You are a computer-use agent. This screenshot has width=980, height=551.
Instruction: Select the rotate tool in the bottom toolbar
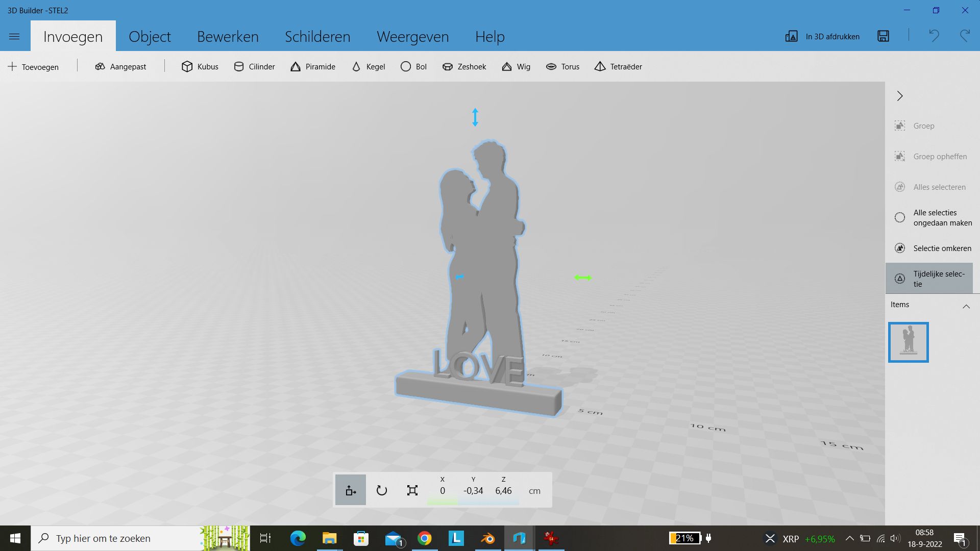point(381,490)
